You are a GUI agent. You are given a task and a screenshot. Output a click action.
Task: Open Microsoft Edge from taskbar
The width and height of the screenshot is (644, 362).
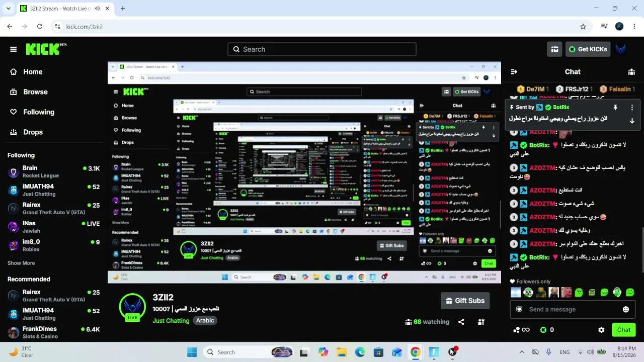coord(360,352)
